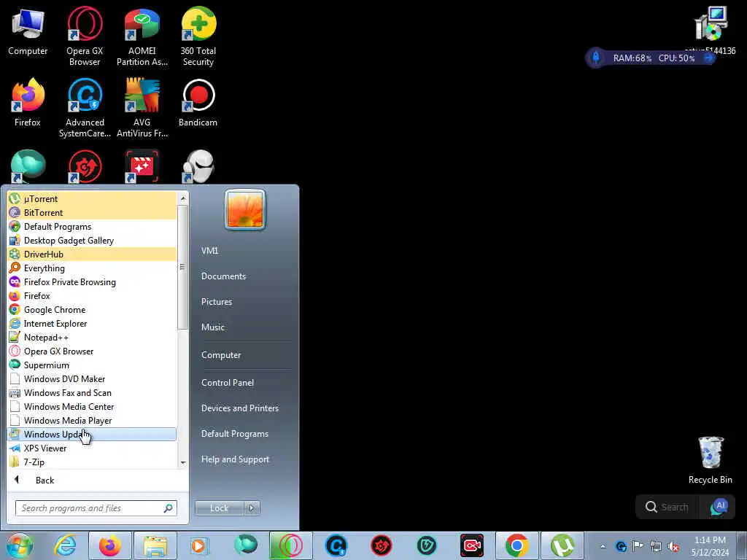Switch to Opera GX taskbar button
The height and width of the screenshot is (560, 747).
290,545
